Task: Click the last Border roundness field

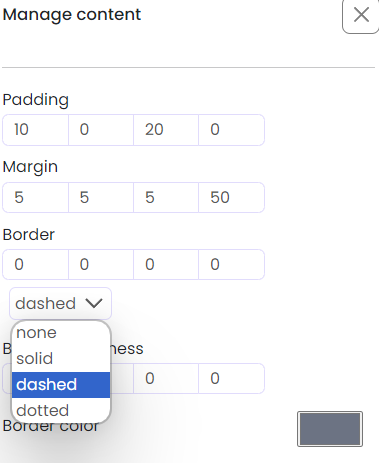Action: (x=231, y=378)
